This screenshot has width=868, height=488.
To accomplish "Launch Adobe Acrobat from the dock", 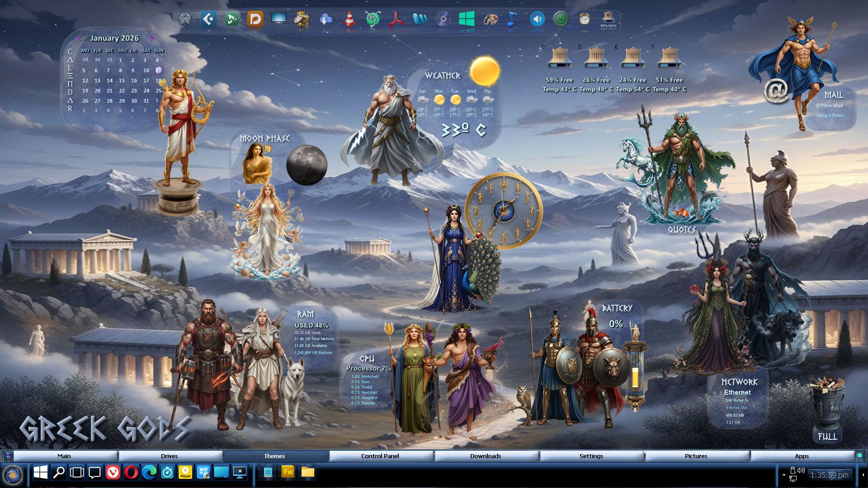I will 396,19.
